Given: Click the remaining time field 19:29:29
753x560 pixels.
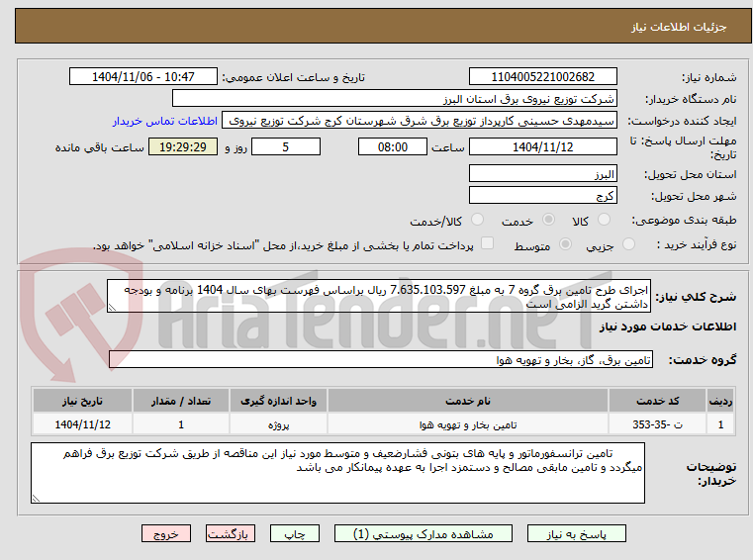Looking at the screenshot, I should [183, 147].
